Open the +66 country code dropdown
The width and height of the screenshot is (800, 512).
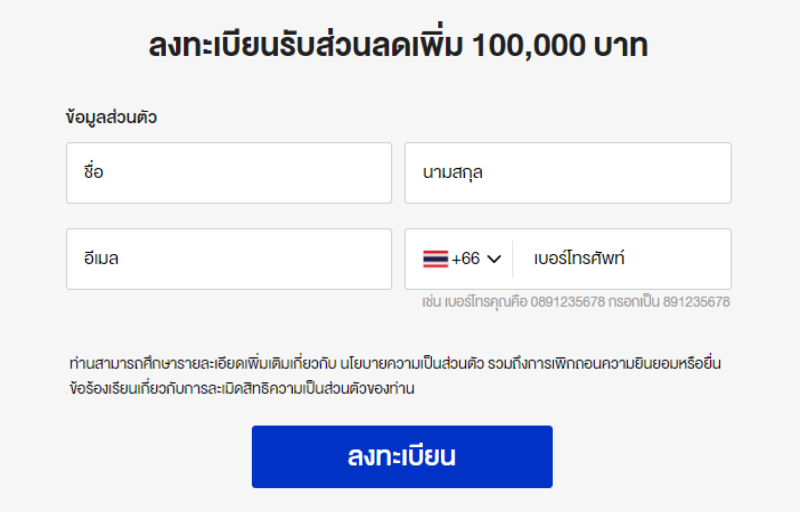click(462, 259)
